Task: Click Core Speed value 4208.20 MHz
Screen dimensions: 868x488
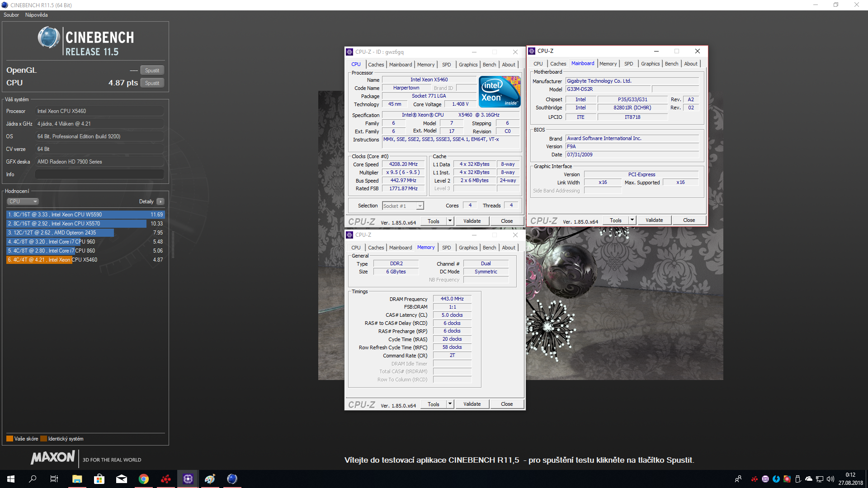Action: pos(403,164)
